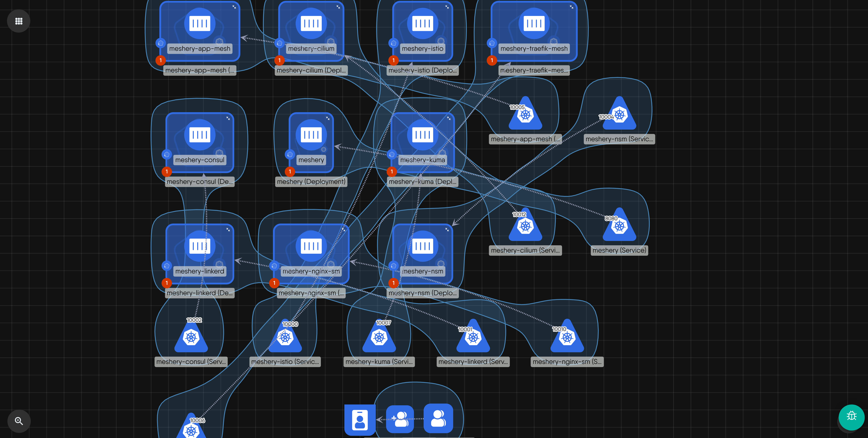868x438 pixels.
Task: Select the meshery-istio pod label
Action: click(x=422, y=48)
